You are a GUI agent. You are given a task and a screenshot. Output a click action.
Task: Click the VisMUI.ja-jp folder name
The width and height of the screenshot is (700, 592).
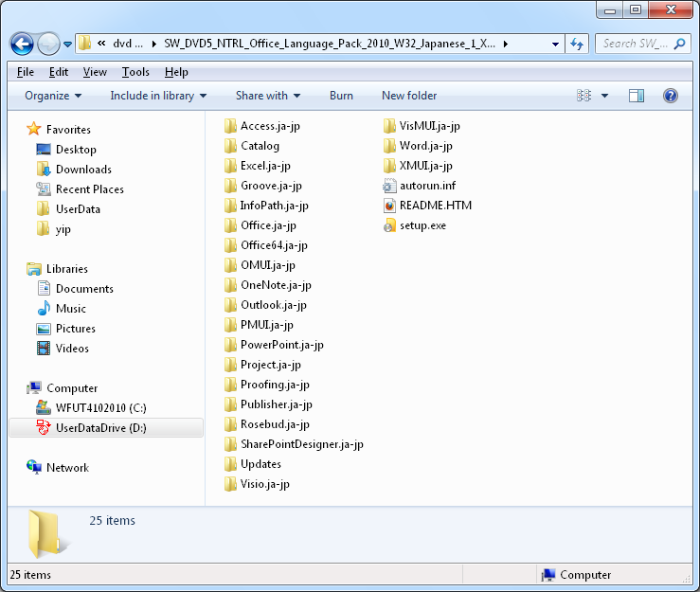[x=429, y=126]
